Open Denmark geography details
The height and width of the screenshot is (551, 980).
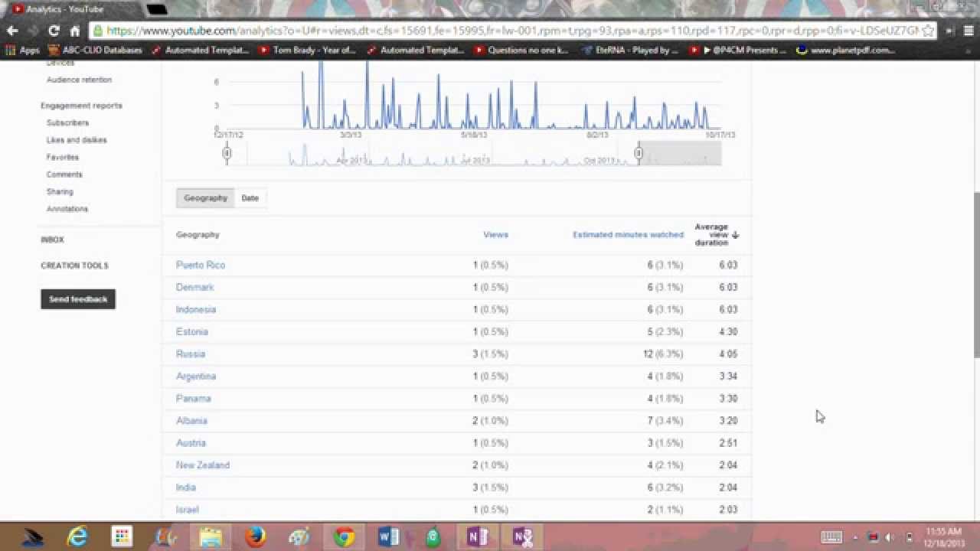pyautogui.click(x=195, y=287)
